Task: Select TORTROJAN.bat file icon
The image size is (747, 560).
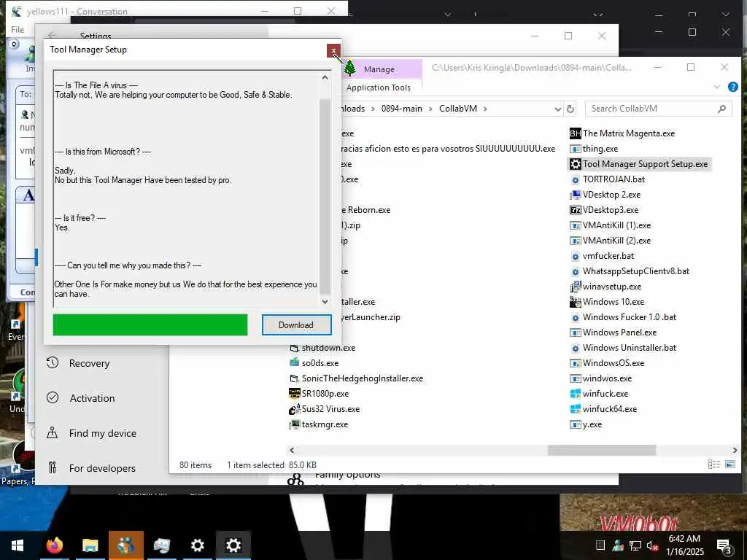Action: point(575,179)
